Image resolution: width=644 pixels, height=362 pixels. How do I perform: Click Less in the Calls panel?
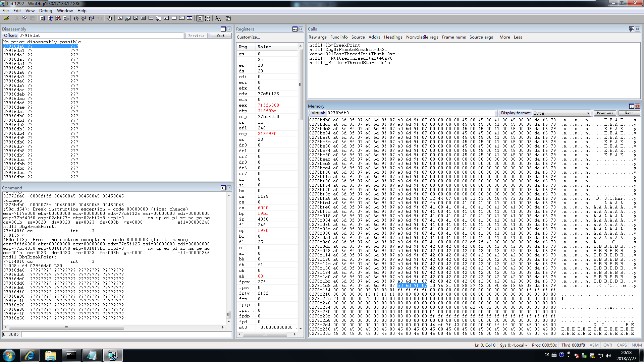pos(518,37)
